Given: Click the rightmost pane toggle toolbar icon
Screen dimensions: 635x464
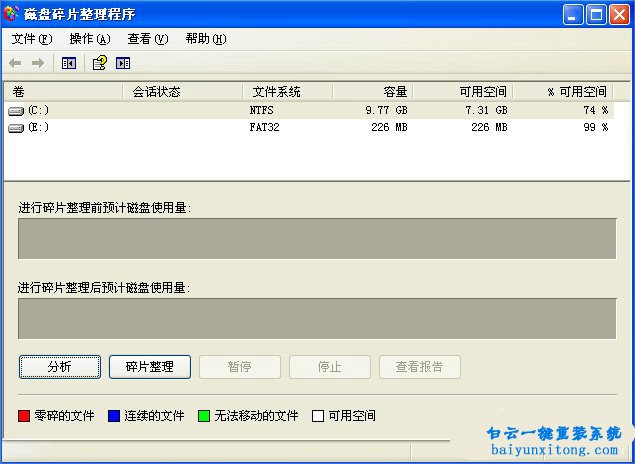Looking at the screenshot, I should pos(123,63).
